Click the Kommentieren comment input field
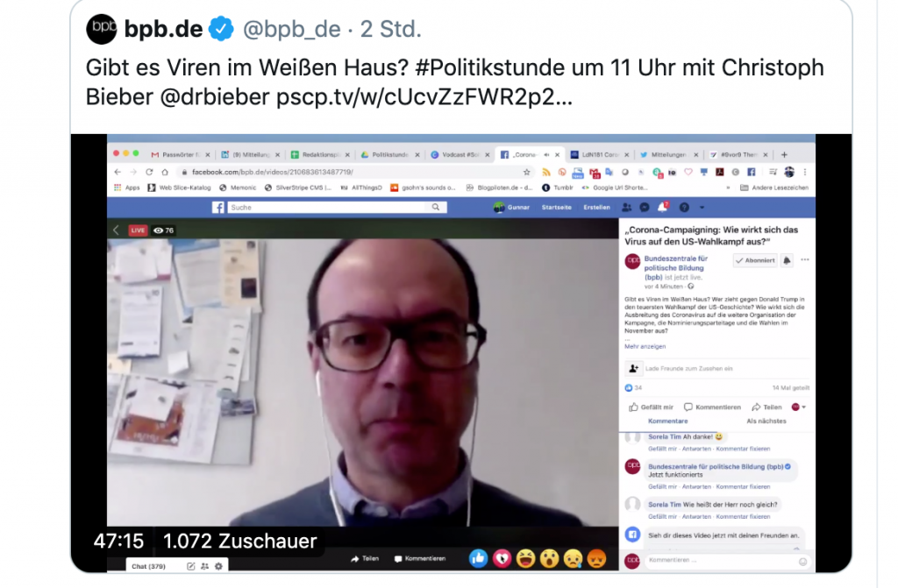Screen dimensions: 898x588 pyautogui.click(x=722, y=561)
